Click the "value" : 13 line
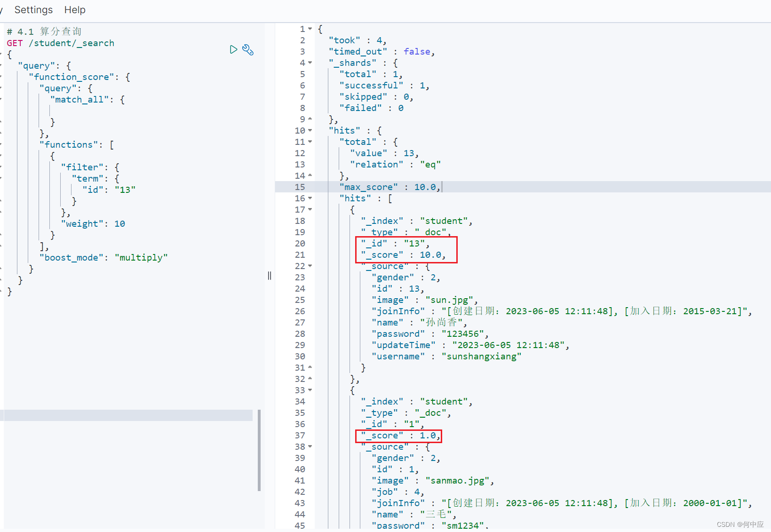771x532 pixels. click(384, 153)
